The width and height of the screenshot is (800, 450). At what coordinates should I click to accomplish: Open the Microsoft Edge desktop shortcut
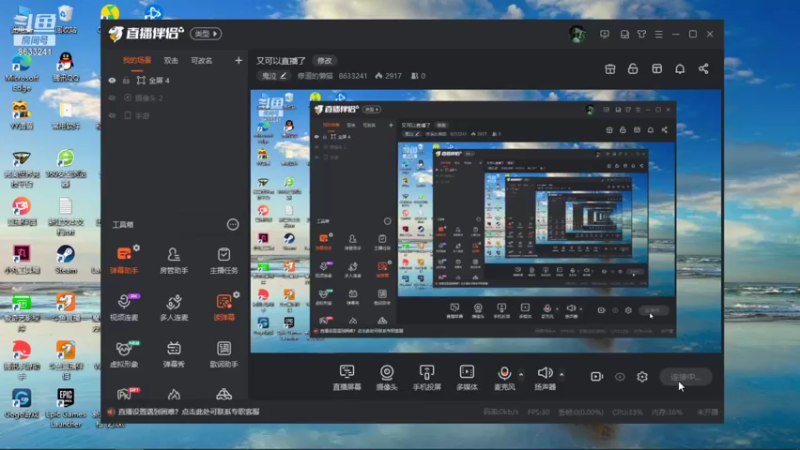[21, 73]
